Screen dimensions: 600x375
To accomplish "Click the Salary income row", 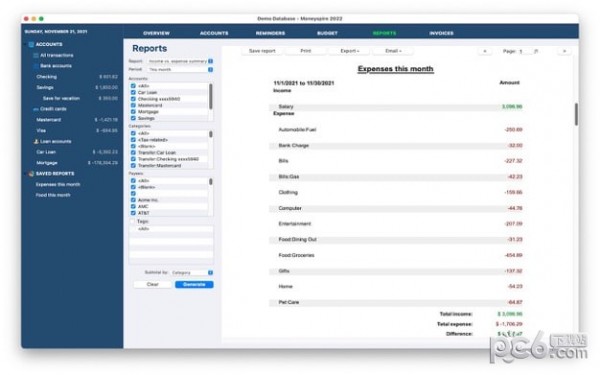I will coord(396,107).
